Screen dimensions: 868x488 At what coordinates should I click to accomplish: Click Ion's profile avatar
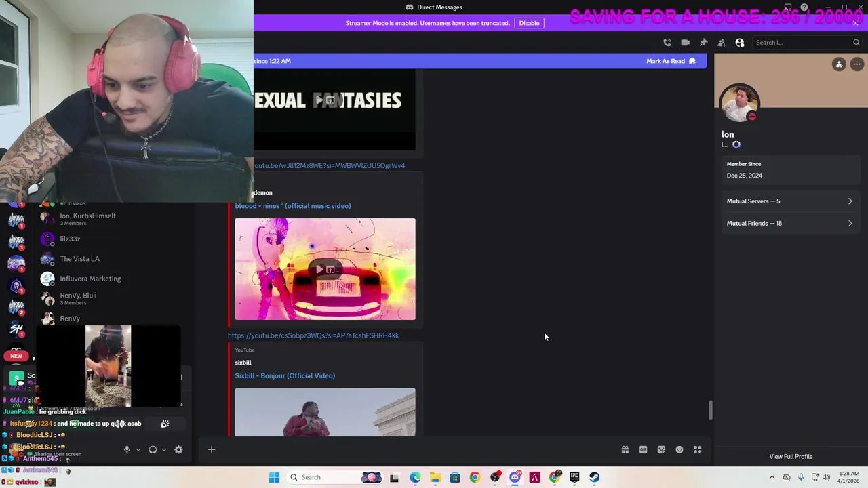(x=740, y=103)
